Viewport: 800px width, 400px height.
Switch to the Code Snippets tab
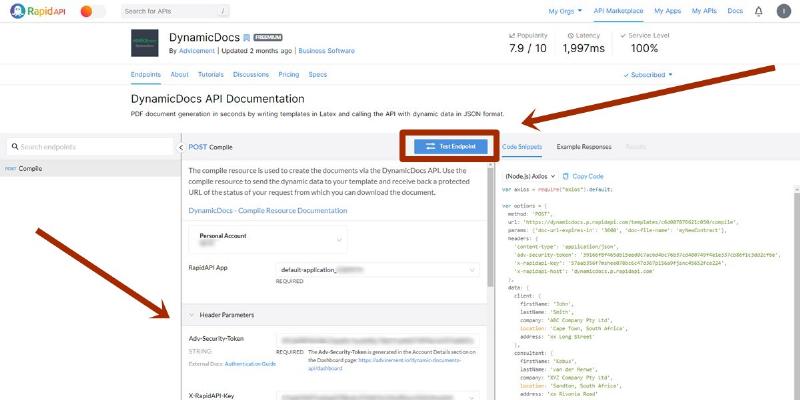coord(522,147)
